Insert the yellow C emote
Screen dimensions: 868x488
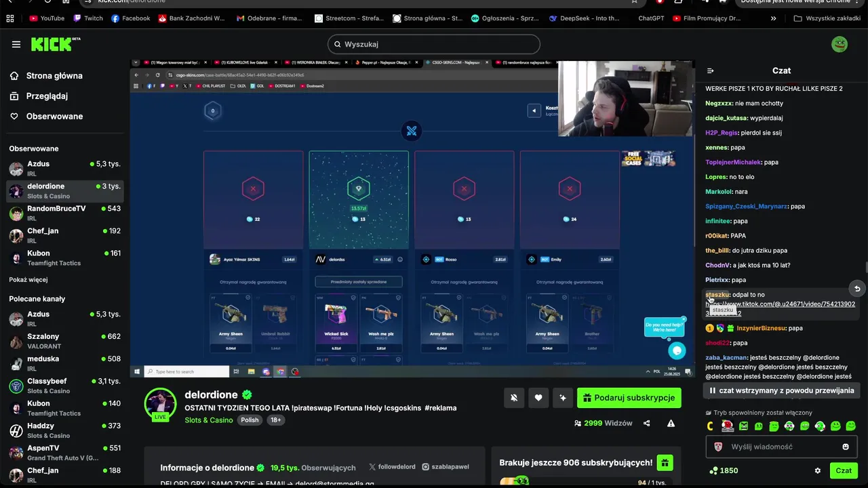(711, 426)
